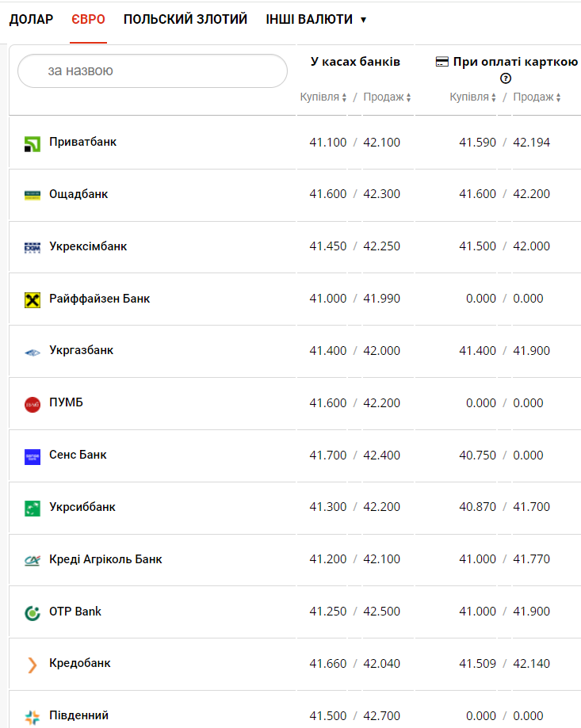Click the Ощадбанк logo icon

32,196
